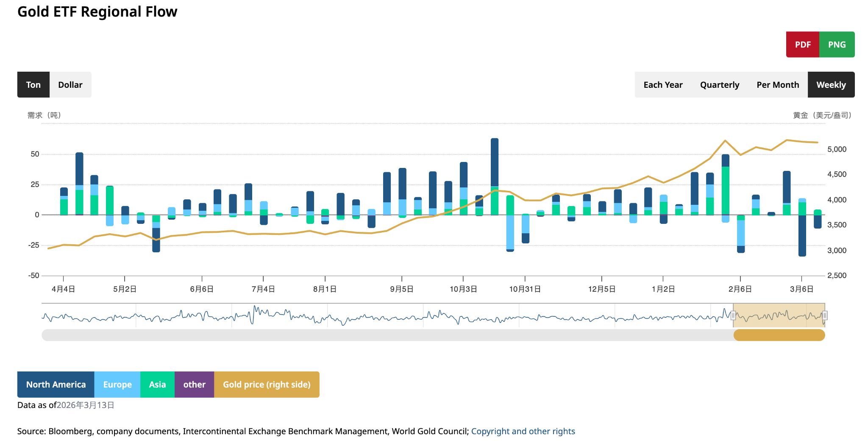The image size is (868, 441).
Task: Toggle the North America legend item
Action: pyautogui.click(x=56, y=384)
